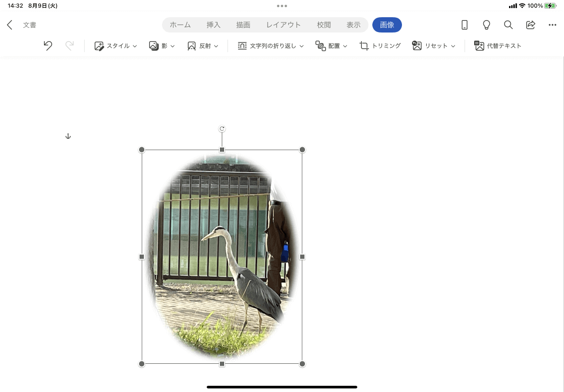564x392 pixels.
Task: Switch to the レイアウト tab
Action: click(283, 25)
